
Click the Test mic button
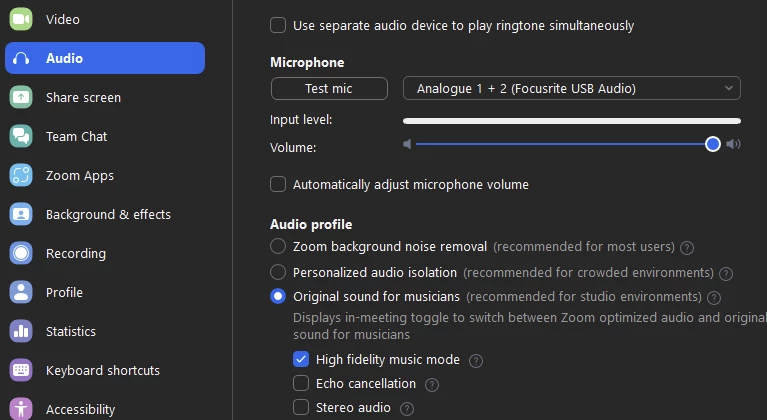(x=329, y=88)
